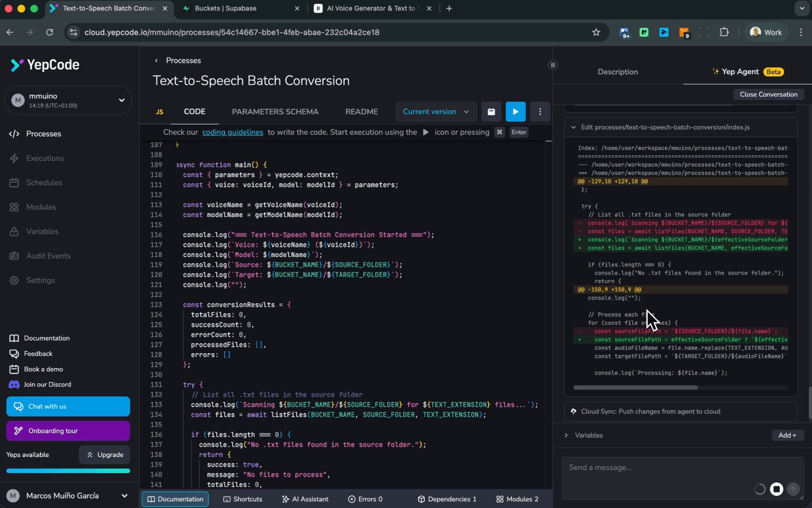Open Executions from the sidebar
Viewport: 812px width, 508px height.
[x=45, y=158]
